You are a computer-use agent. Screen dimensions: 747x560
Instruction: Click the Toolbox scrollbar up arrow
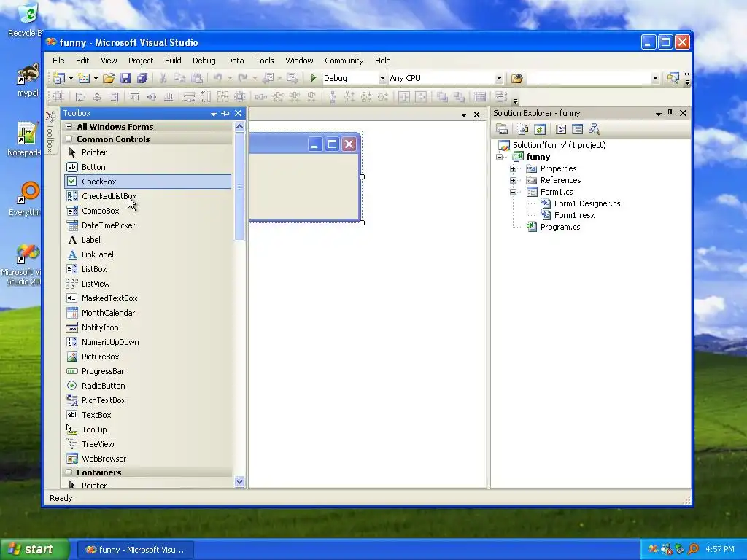pos(239,127)
